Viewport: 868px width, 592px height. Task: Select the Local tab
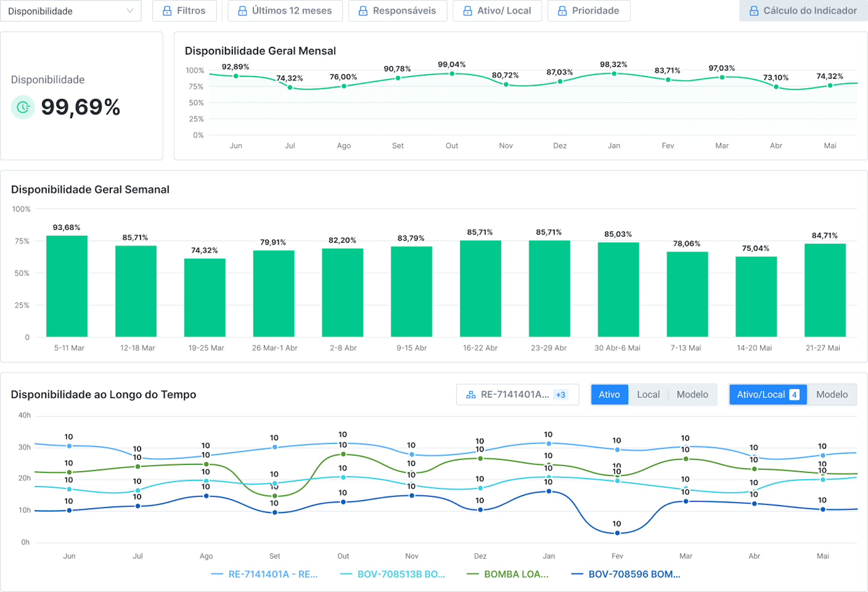pyautogui.click(x=648, y=394)
